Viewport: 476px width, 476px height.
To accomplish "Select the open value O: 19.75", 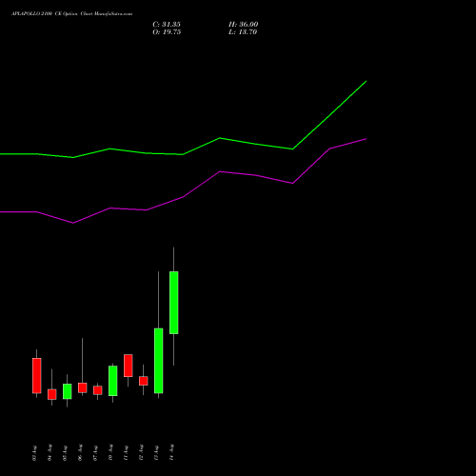I will 167,32.
